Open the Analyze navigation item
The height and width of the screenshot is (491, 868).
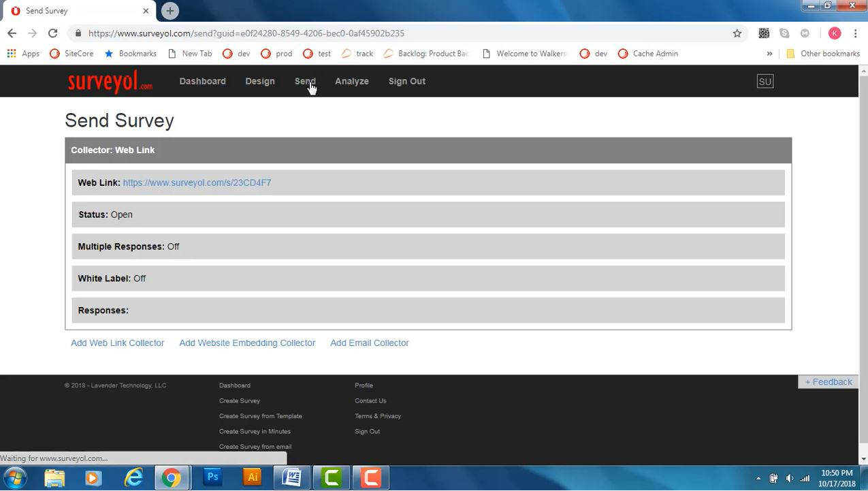[352, 81]
